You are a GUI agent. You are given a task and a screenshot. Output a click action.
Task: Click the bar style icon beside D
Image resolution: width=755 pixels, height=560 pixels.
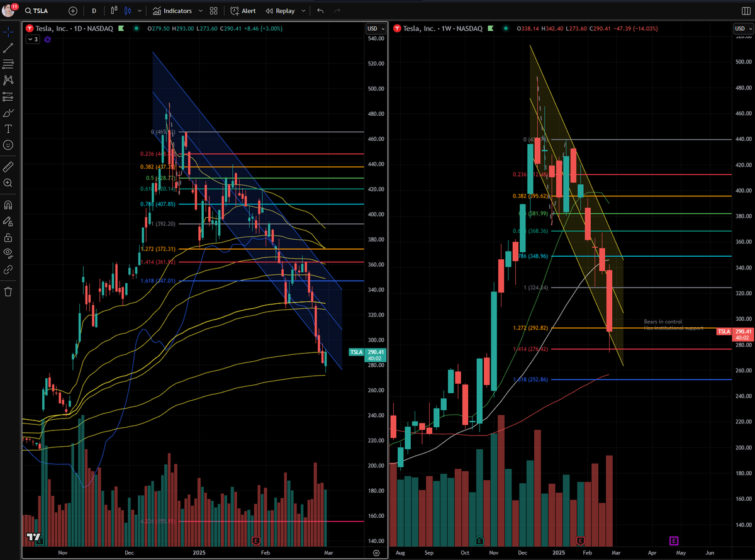(113, 11)
